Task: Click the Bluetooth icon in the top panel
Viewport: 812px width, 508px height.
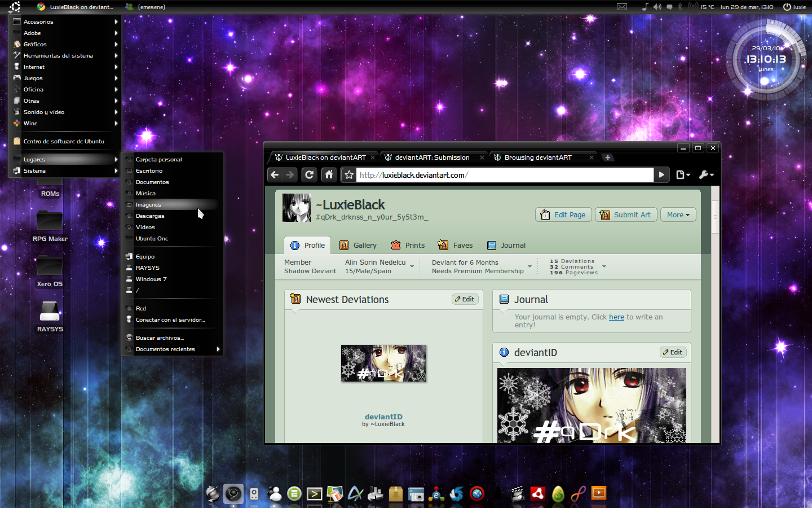Action: tap(680, 7)
